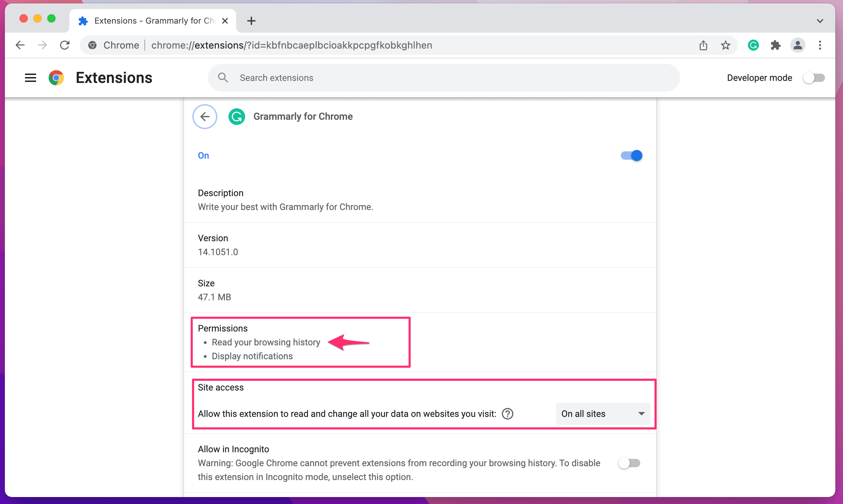Go back using the extension page back arrow
This screenshot has height=504, width=843.
tap(205, 117)
